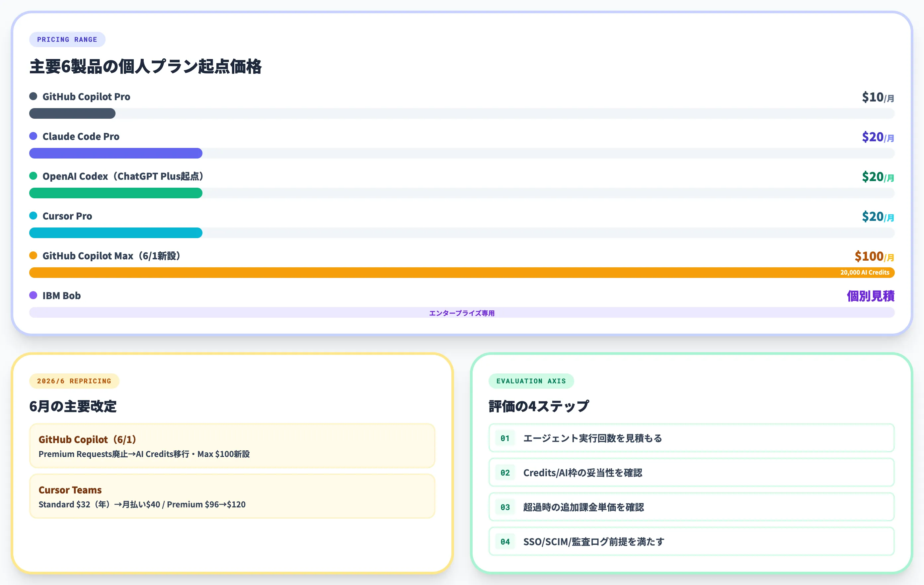Viewport: 924px width, 585px height.
Task: Click the $20/月 price for Claude Code Pro
Action: point(878,137)
